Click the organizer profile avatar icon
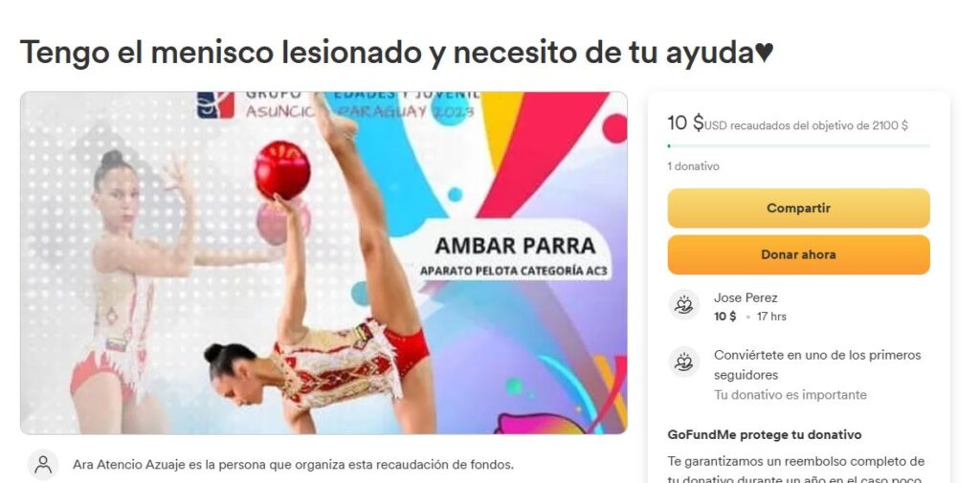980x483 pixels. [43, 465]
